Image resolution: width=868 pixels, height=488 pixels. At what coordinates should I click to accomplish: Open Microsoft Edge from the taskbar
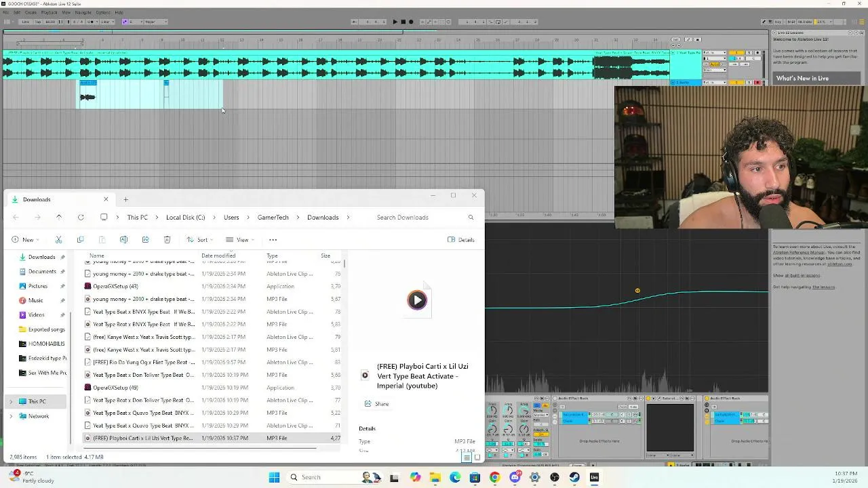point(455,477)
